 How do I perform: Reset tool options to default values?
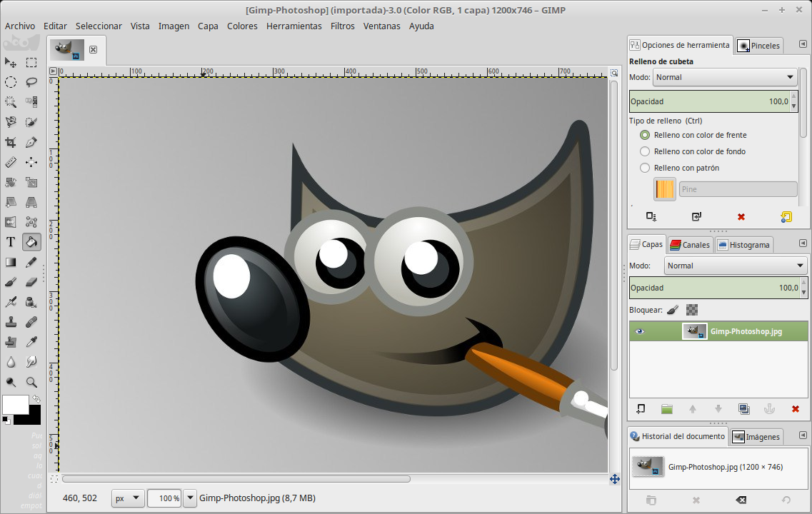click(x=786, y=217)
